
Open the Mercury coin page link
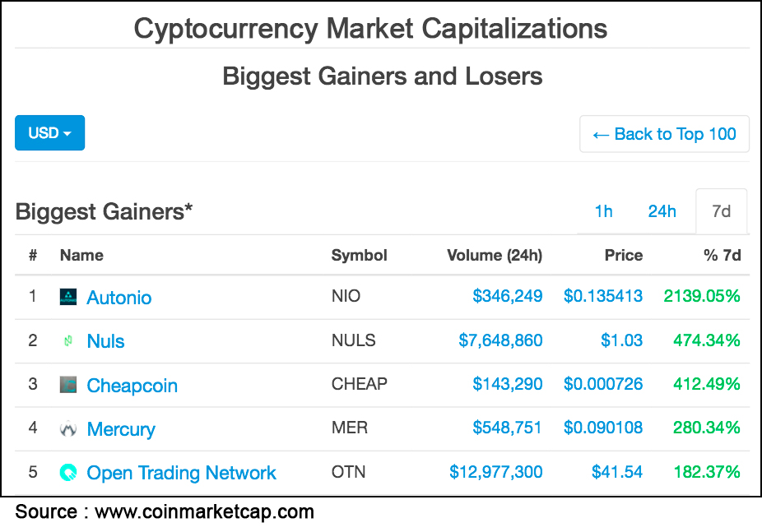point(121,429)
